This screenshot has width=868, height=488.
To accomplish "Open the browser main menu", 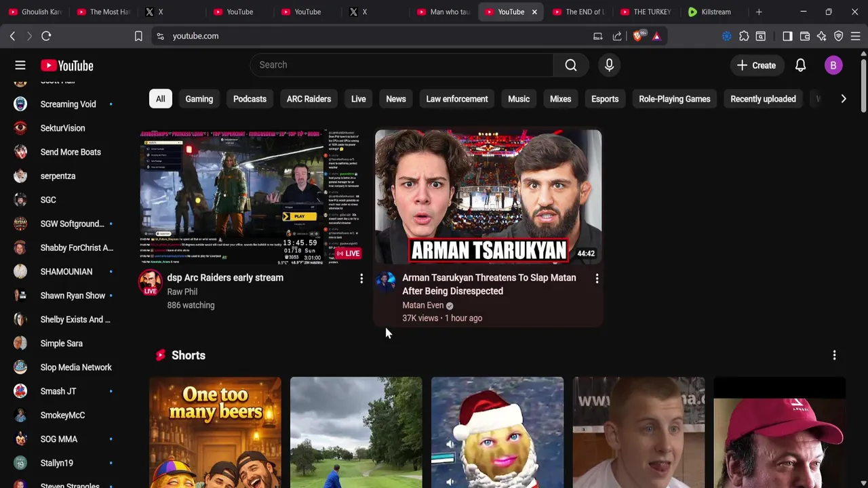I will (x=856, y=36).
